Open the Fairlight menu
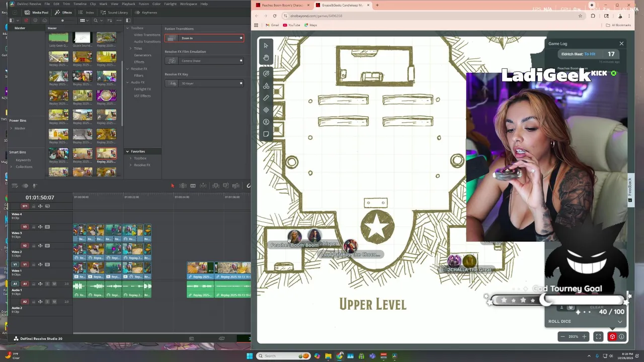Image resolution: width=644 pixels, height=362 pixels. [x=170, y=4]
